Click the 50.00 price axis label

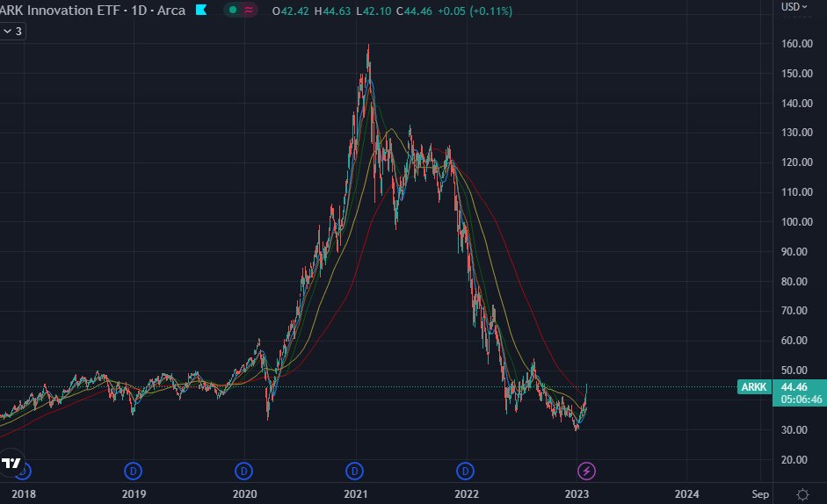point(794,370)
